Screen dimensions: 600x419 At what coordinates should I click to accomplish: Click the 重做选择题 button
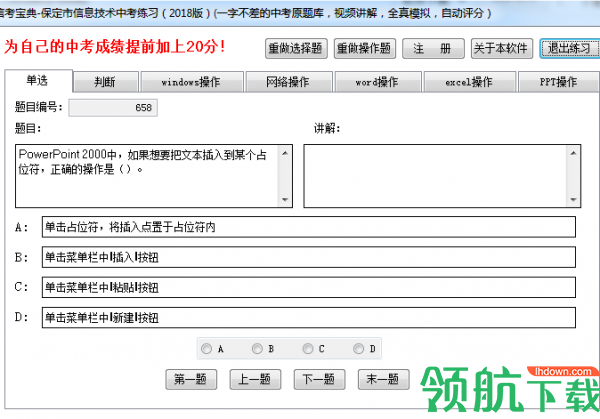[296, 49]
